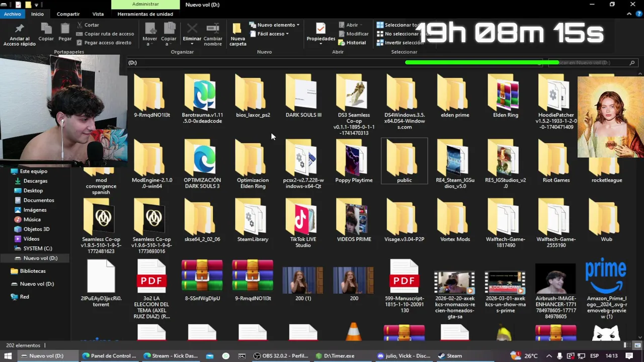The image size is (644, 362).
Task: Open the Riot Games folder
Action: [x=556, y=162]
